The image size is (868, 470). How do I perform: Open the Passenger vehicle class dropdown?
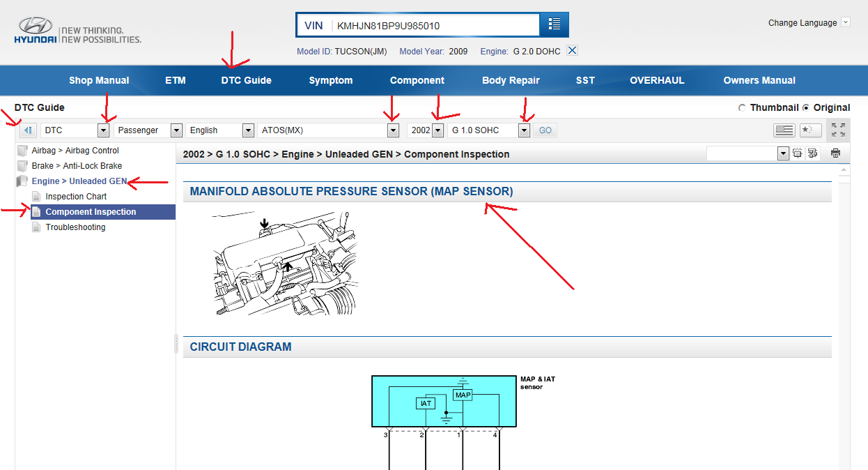(176, 130)
